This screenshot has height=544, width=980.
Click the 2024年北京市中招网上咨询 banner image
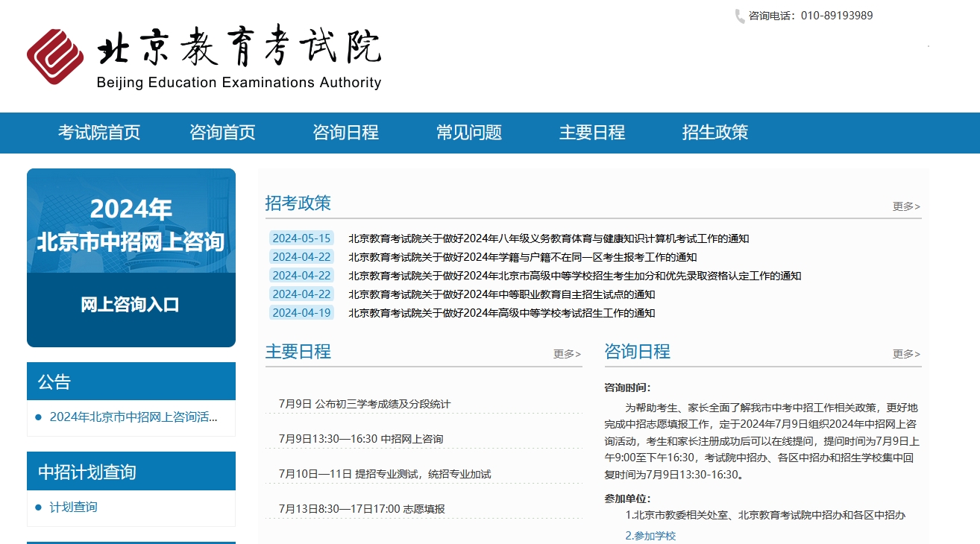point(131,221)
